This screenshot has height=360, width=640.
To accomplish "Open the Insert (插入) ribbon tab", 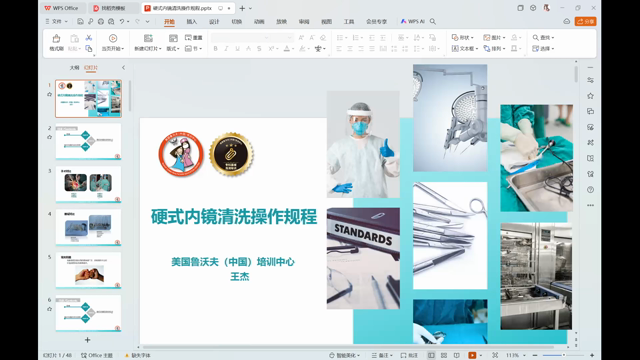I will coord(191,22).
